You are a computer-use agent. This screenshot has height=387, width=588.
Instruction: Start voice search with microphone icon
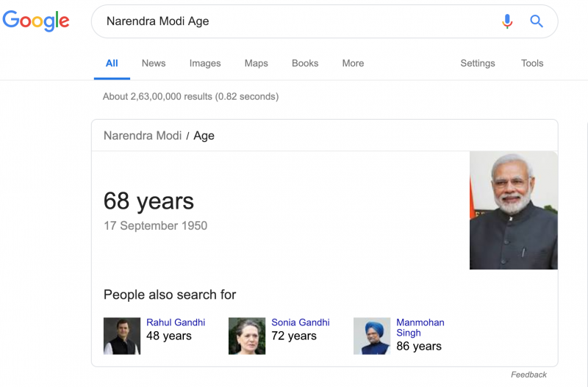tap(507, 21)
